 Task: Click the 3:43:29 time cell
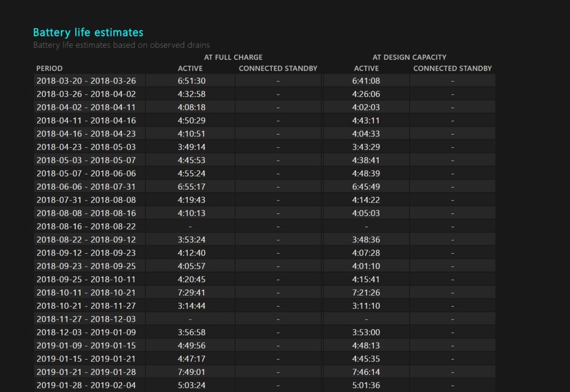[x=366, y=147]
